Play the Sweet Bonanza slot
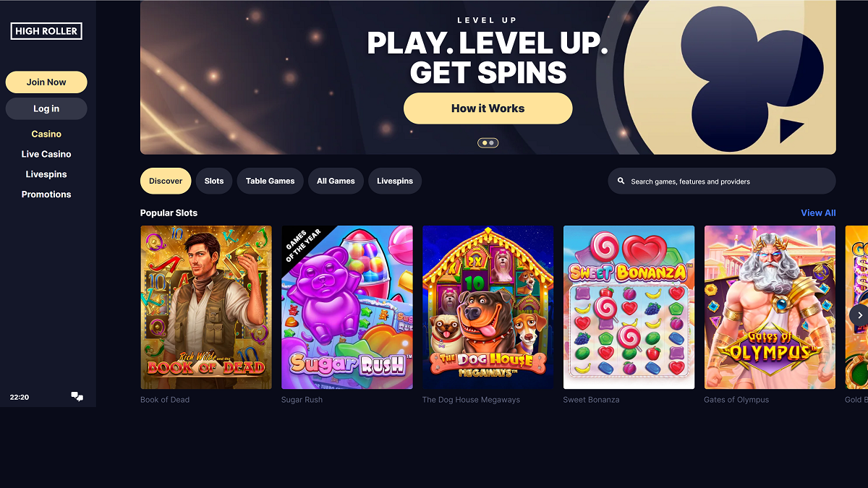 629,307
